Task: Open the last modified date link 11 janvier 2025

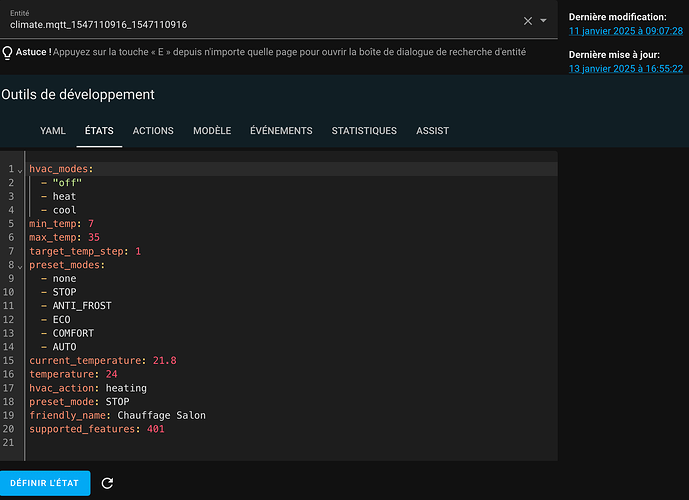Action: point(626,31)
